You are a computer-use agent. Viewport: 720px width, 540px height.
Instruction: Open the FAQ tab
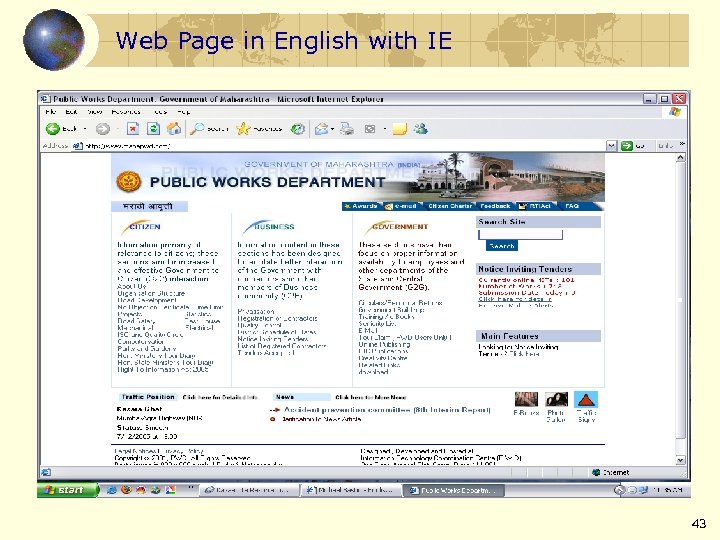point(572,206)
